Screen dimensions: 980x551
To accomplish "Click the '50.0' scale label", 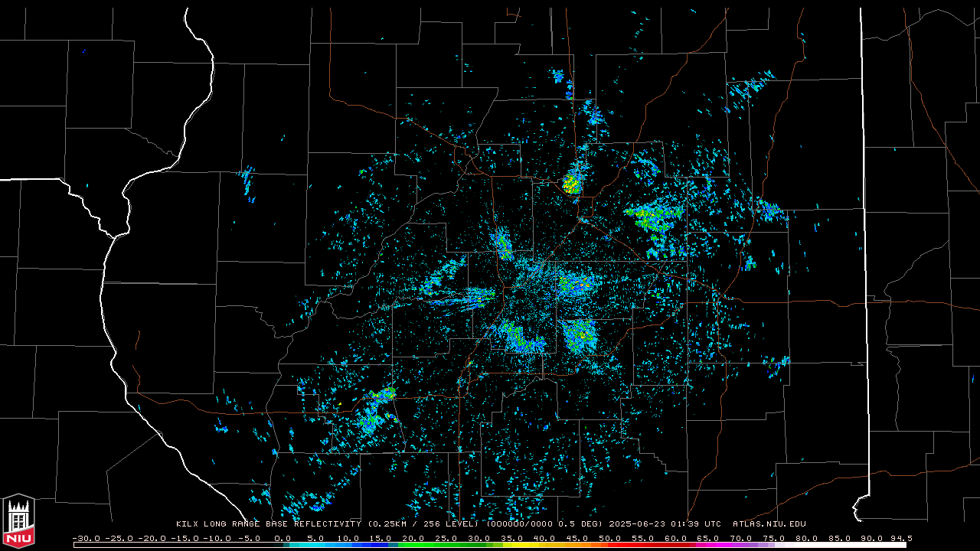I will 609,539.
